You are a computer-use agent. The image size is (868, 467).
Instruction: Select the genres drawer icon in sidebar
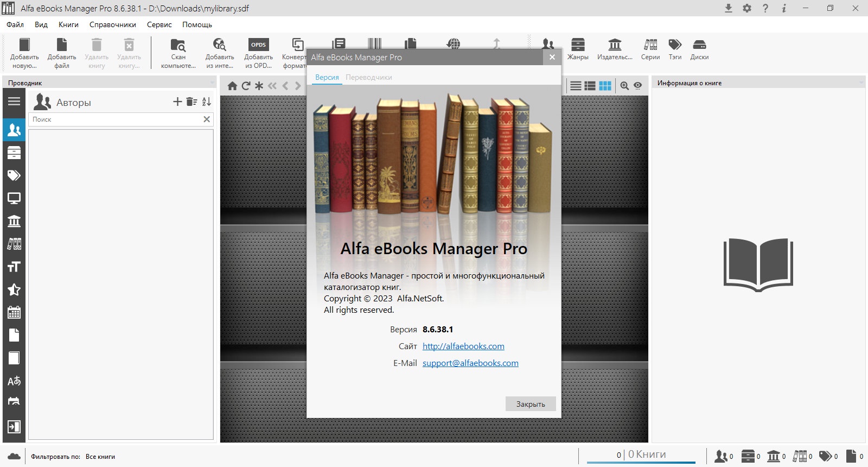[x=14, y=153]
